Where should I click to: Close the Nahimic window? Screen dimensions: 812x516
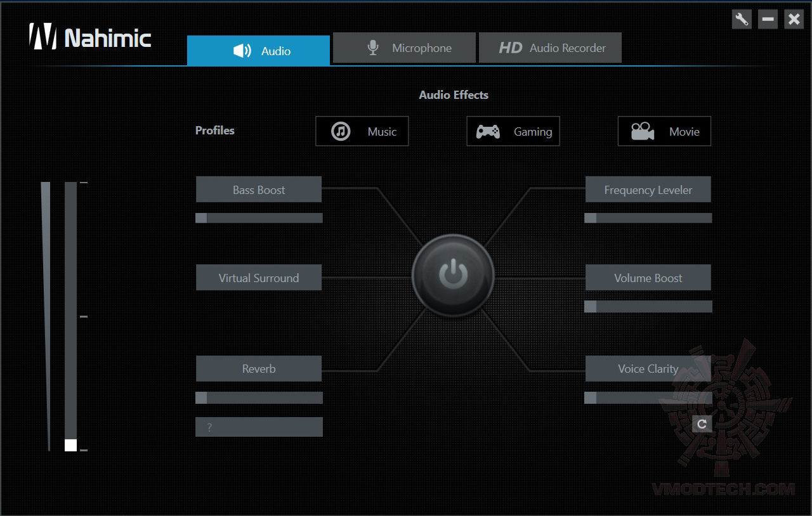click(x=794, y=19)
